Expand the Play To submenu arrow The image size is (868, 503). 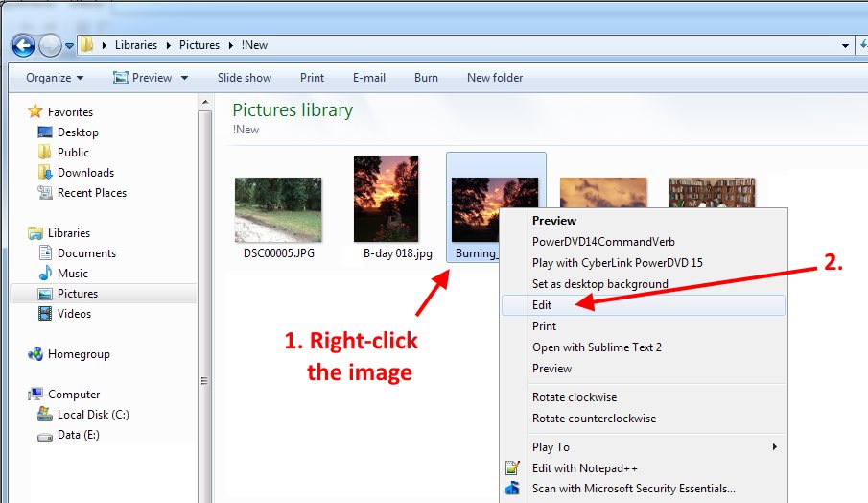coord(774,447)
